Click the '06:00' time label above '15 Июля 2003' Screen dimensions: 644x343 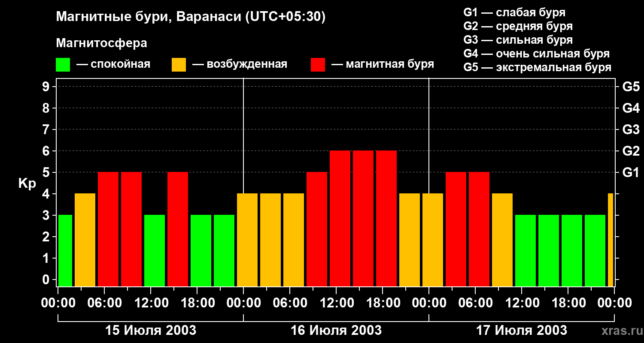[104, 303]
